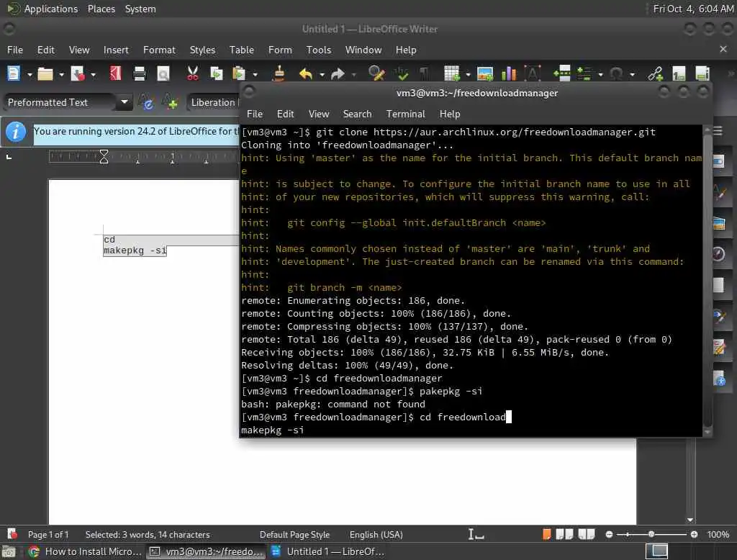This screenshot has width=737, height=560.
Task: Toggle formatting marks pilcrow icon
Action: point(424,74)
